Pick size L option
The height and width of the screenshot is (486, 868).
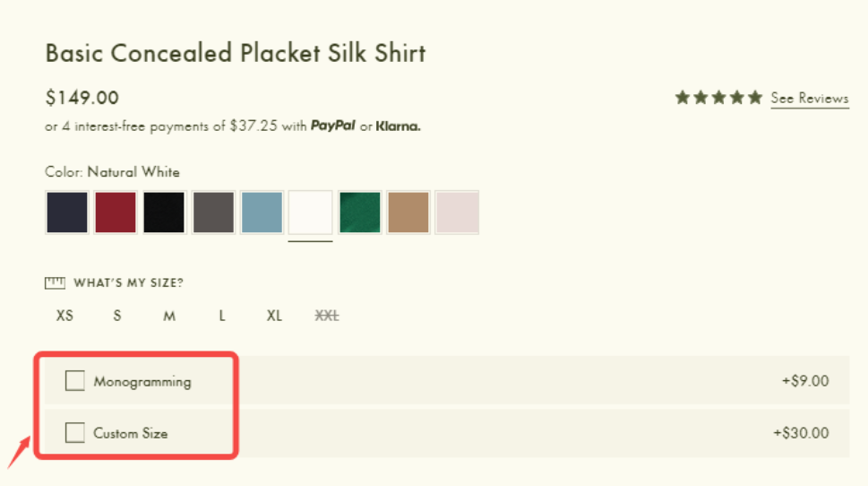click(222, 316)
